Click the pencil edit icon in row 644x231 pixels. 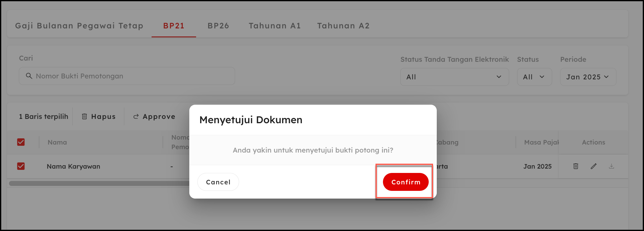(x=593, y=166)
